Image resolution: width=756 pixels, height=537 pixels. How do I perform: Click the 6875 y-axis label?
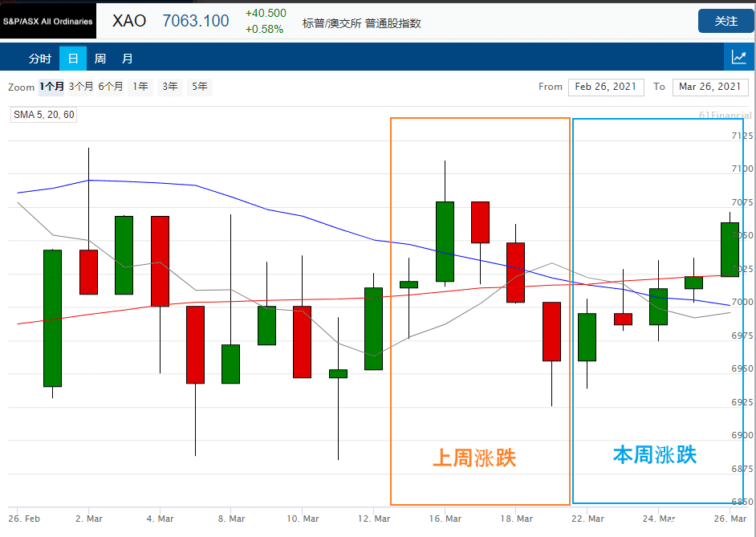pyautogui.click(x=742, y=469)
